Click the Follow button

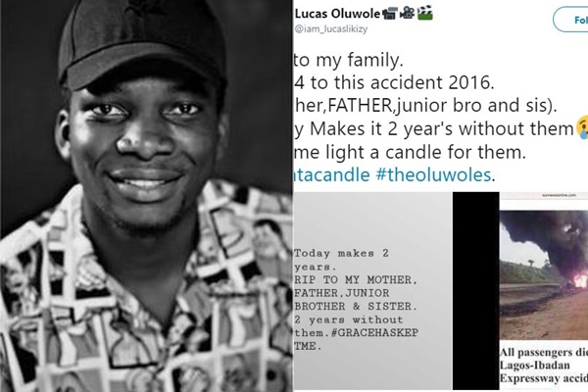(570, 20)
